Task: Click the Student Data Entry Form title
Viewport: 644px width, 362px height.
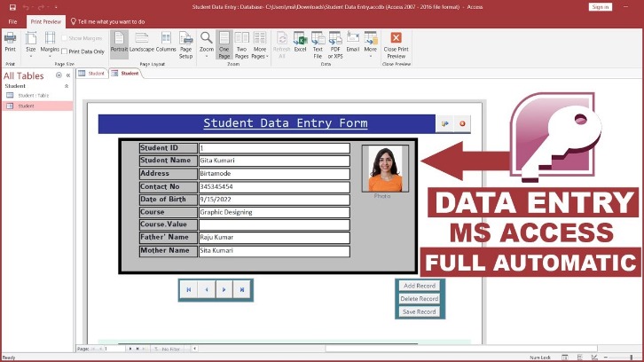Action: [x=286, y=122]
